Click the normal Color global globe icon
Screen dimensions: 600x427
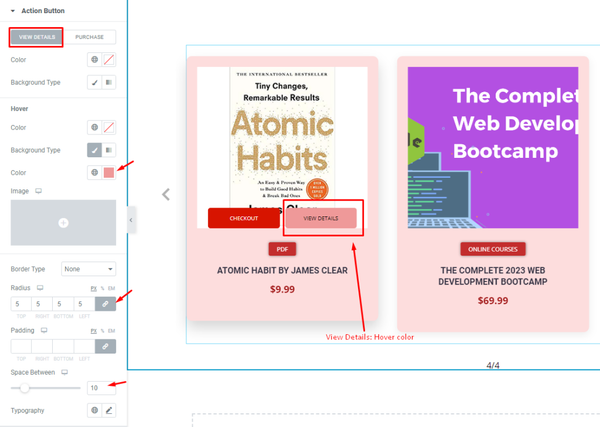[x=94, y=60]
